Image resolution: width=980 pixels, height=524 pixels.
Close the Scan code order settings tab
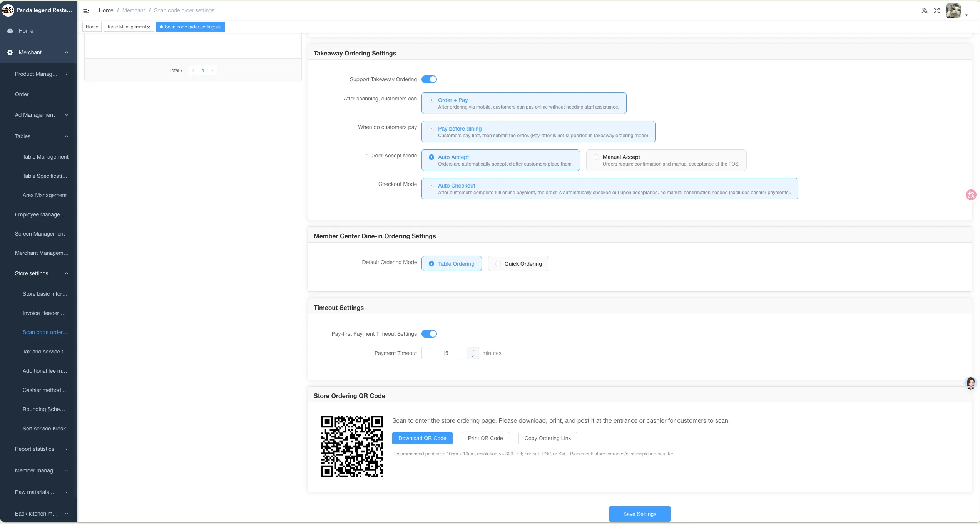[219, 27]
